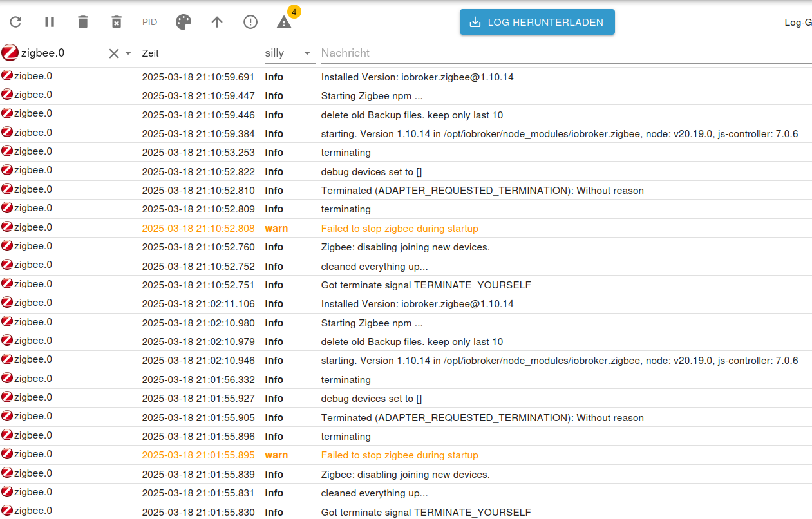Click timestamp 2025-03-18 21:02:10.979
Image resolution: width=812 pixels, height=519 pixels.
tap(198, 341)
